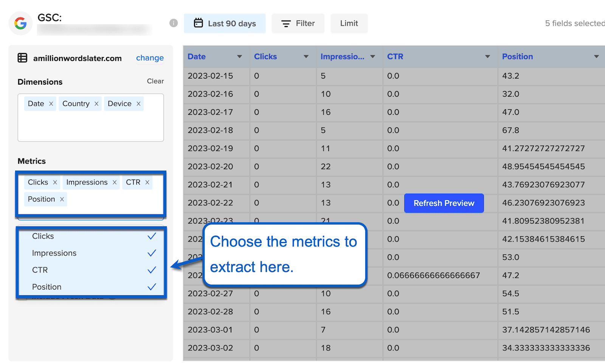
Task: Click the 2023-02-15 date cell
Action: (x=217, y=76)
